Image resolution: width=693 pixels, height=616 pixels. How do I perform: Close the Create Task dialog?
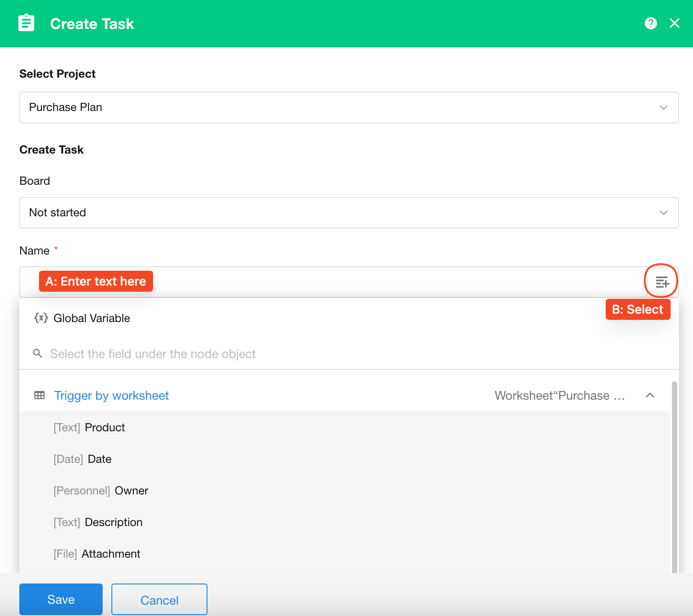[674, 23]
